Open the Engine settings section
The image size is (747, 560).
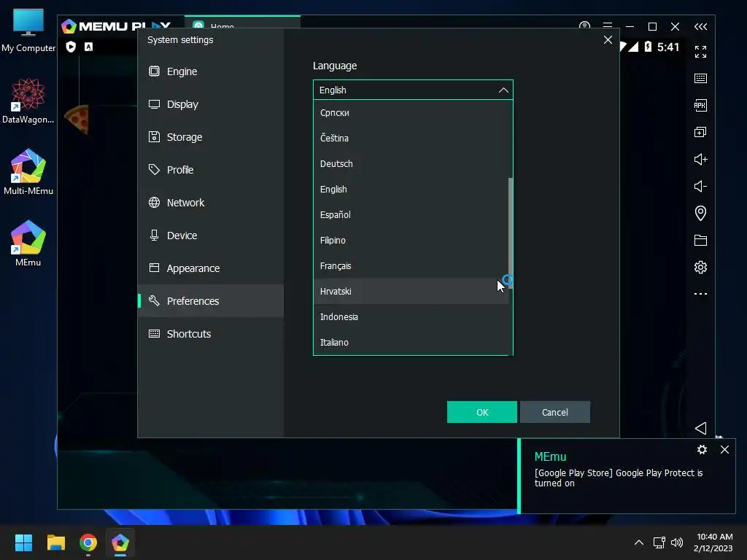tap(211, 71)
